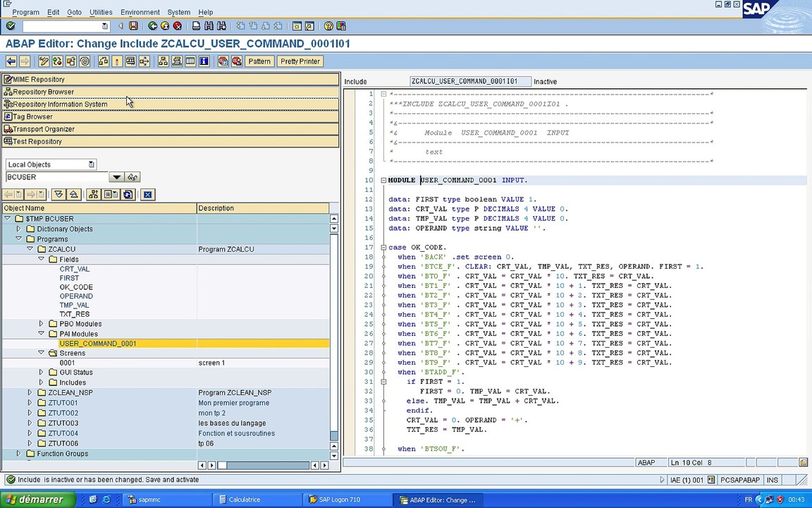
Task: Click the Find Next binoculars-plus icon
Action: coord(221,26)
